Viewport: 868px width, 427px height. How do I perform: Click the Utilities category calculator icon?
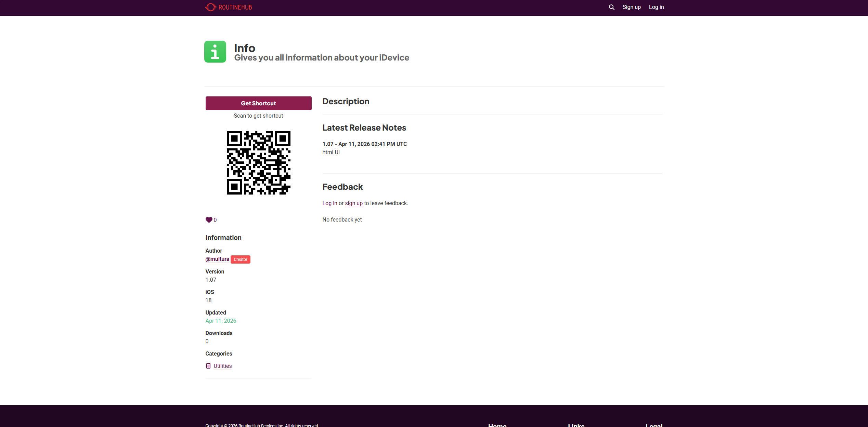[x=208, y=366]
